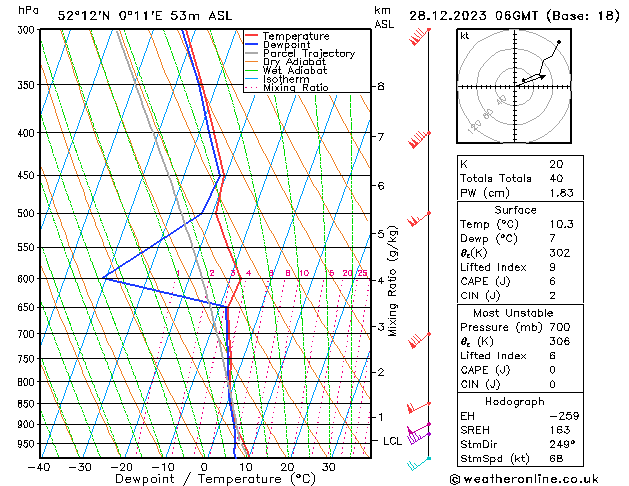Click the PW (cm) value 1.83
This screenshot has height=486, width=629.
[x=562, y=193]
